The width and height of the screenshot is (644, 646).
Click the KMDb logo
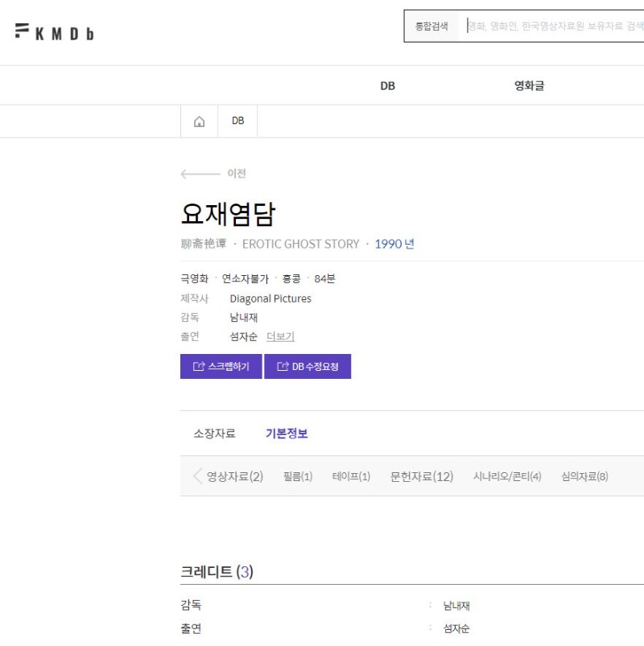(x=54, y=32)
